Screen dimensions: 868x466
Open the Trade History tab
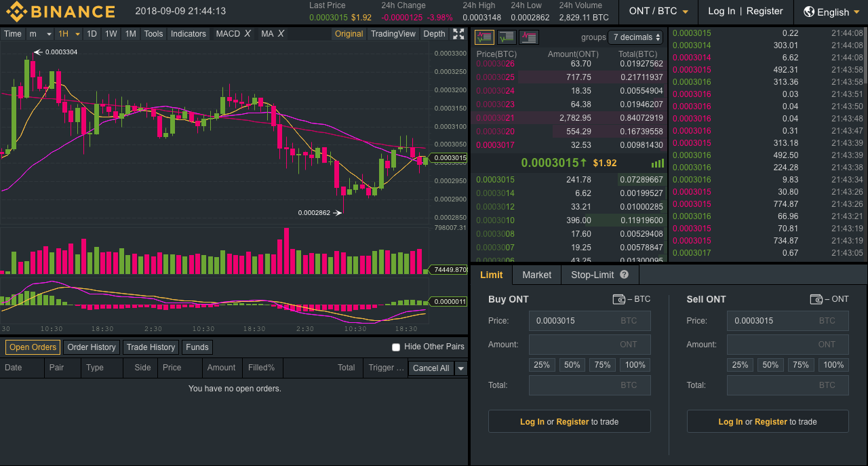point(151,347)
